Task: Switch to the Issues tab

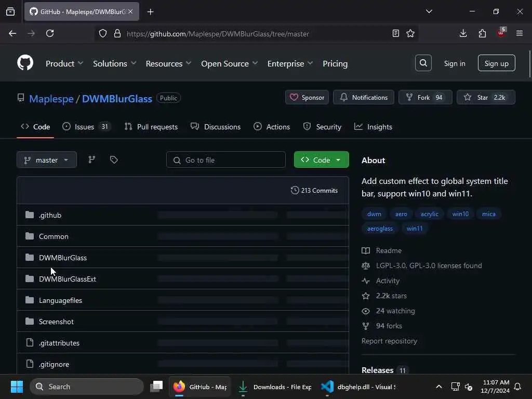Action: [x=87, y=127]
